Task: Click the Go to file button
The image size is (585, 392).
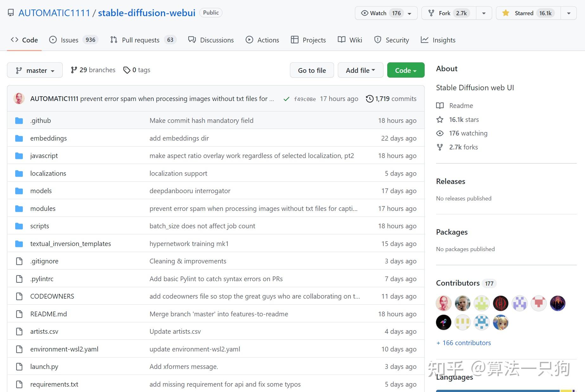Action: [312, 70]
